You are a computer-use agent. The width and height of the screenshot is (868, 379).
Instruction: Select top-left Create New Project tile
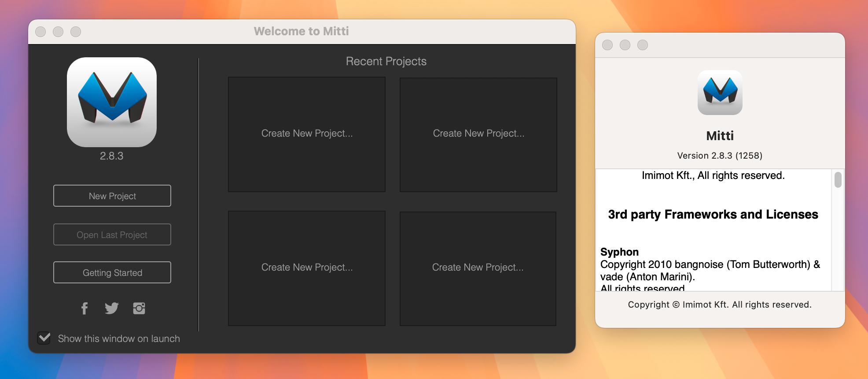click(x=307, y=134)
